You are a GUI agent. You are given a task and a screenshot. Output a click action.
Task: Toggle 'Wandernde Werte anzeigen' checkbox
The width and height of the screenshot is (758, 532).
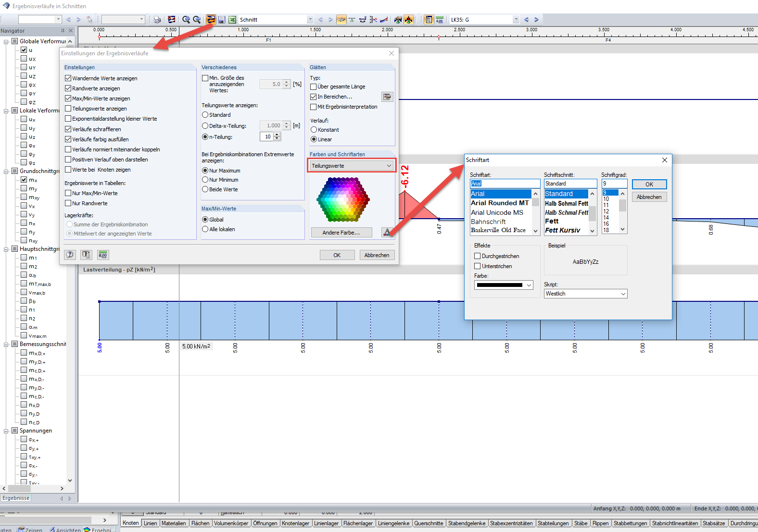click(x=68, y=78)
